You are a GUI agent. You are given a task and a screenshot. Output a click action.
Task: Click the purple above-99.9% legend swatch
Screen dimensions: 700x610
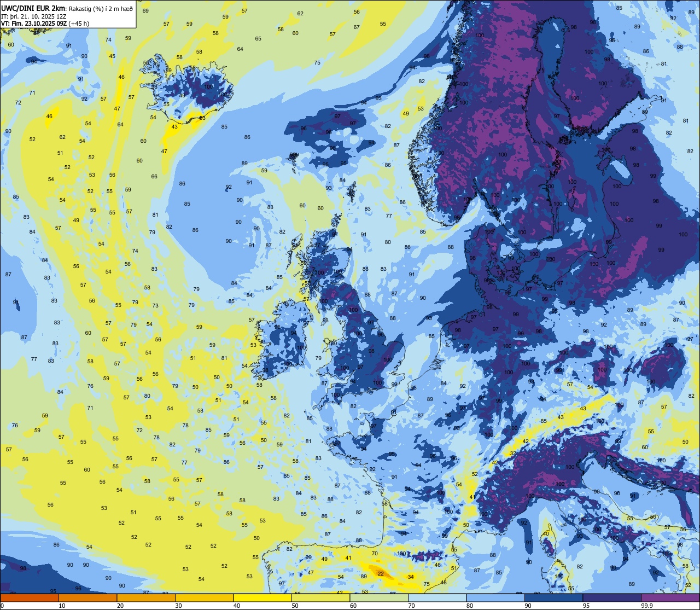pyautogui.click(x=670, y=598)
